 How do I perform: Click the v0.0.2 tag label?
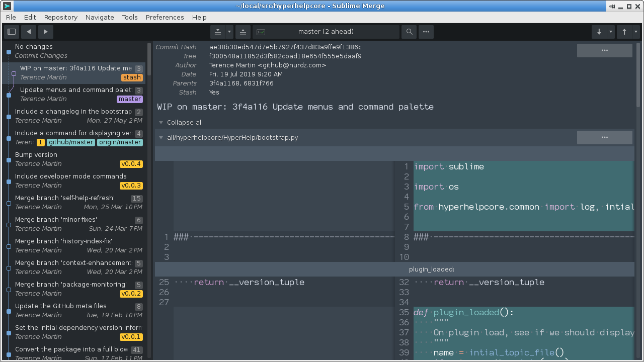(131, 294)
